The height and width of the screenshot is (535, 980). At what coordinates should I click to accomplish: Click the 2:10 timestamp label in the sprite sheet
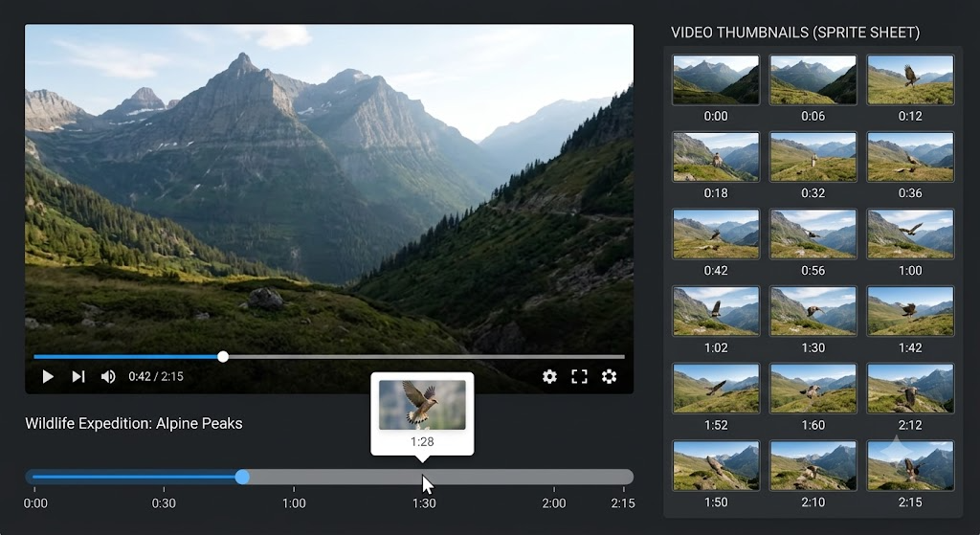click(x=813, y=502)
